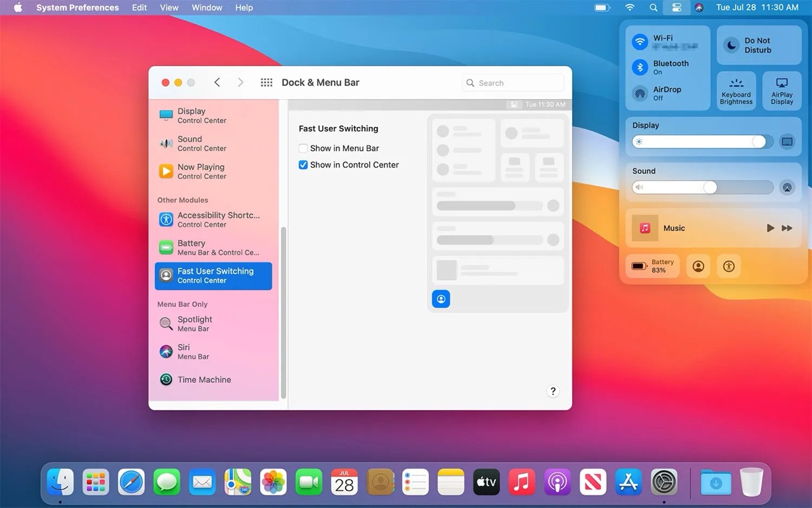
Task: Enable Show in Menu Bar checkbox
Action: (x=303, y=148)
